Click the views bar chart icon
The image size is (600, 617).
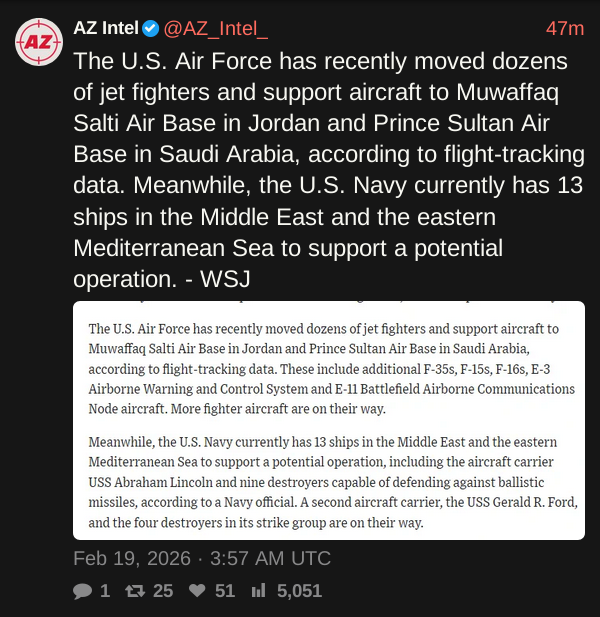259,591
